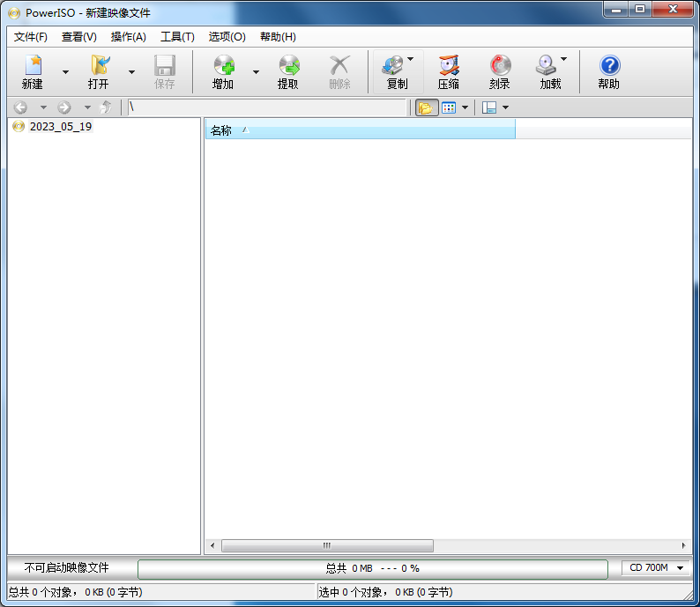Click the Add (增加) disc icon
The width and height of the screenshot is (700, 607).
coord(223,65)
